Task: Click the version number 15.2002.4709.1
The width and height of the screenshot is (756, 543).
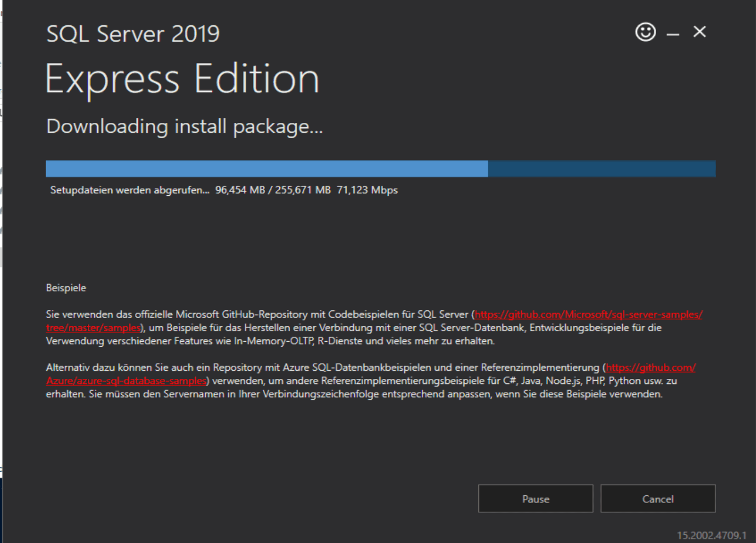Action: 712,535
